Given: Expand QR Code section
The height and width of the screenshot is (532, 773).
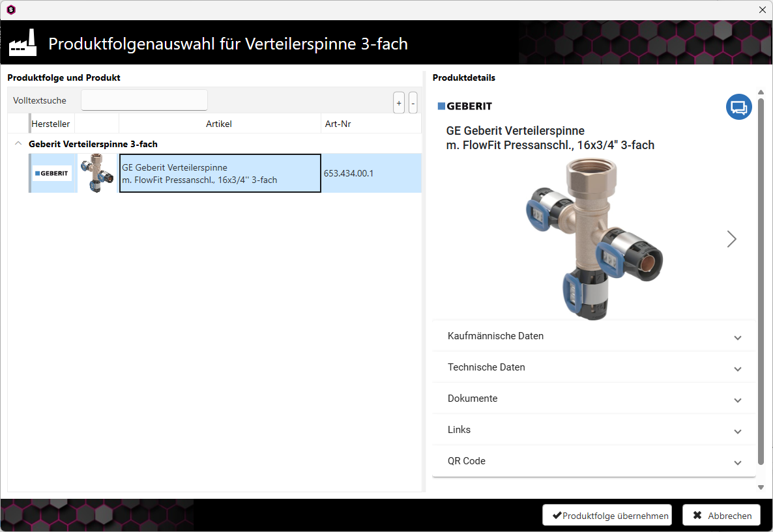Looking at the screenshot, I should (594, 461).
